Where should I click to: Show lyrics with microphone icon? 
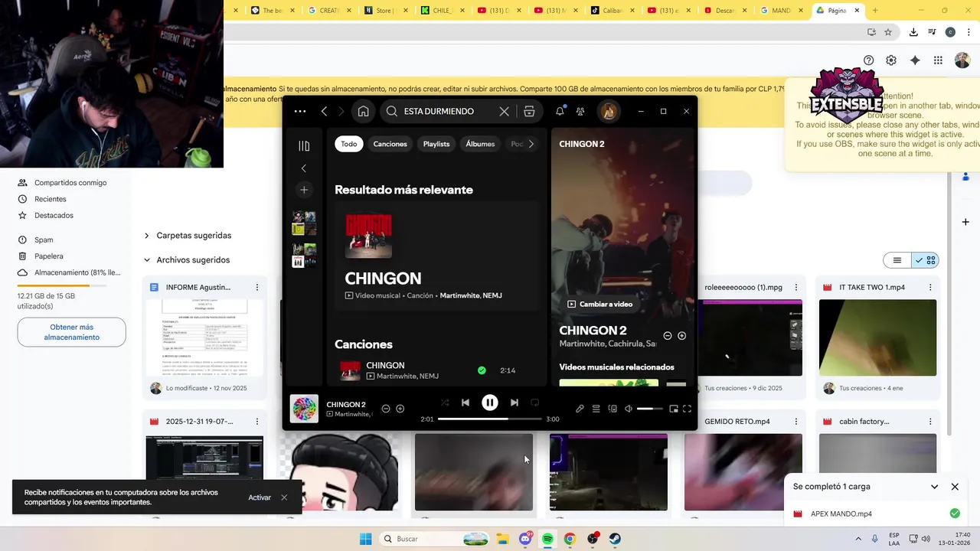580,409
